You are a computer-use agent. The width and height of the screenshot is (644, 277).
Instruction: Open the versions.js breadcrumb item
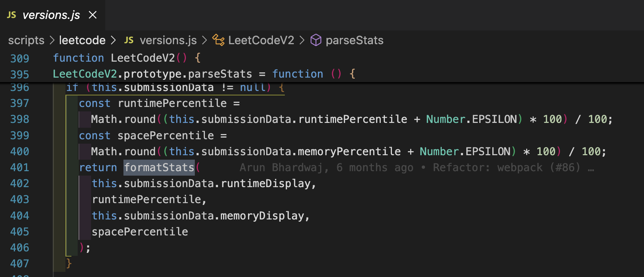[x=168, y=40]
